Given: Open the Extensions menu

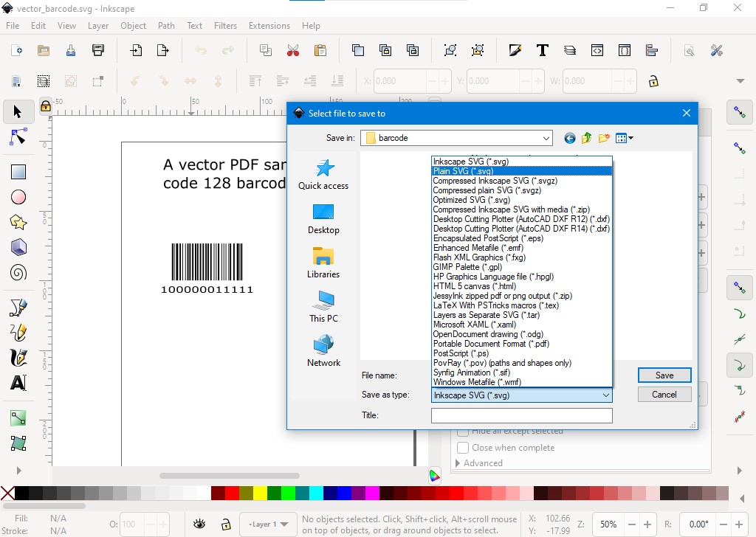Looking at the screenshot, I should (269, 26).
